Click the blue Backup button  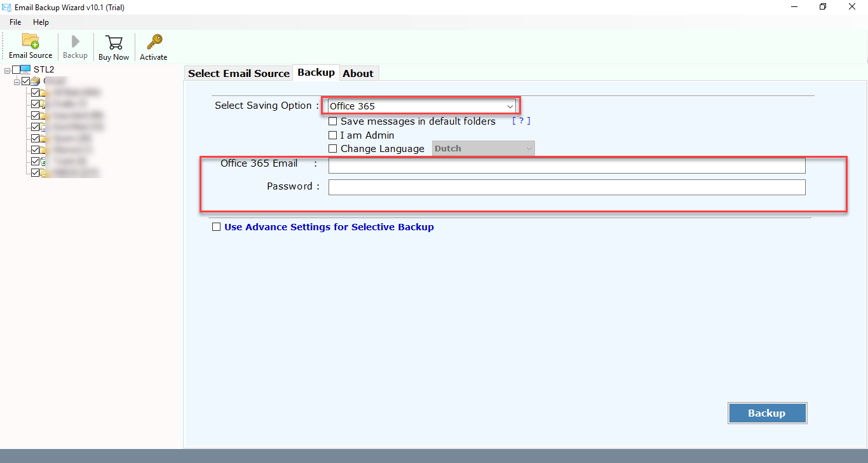coord(767,413)
